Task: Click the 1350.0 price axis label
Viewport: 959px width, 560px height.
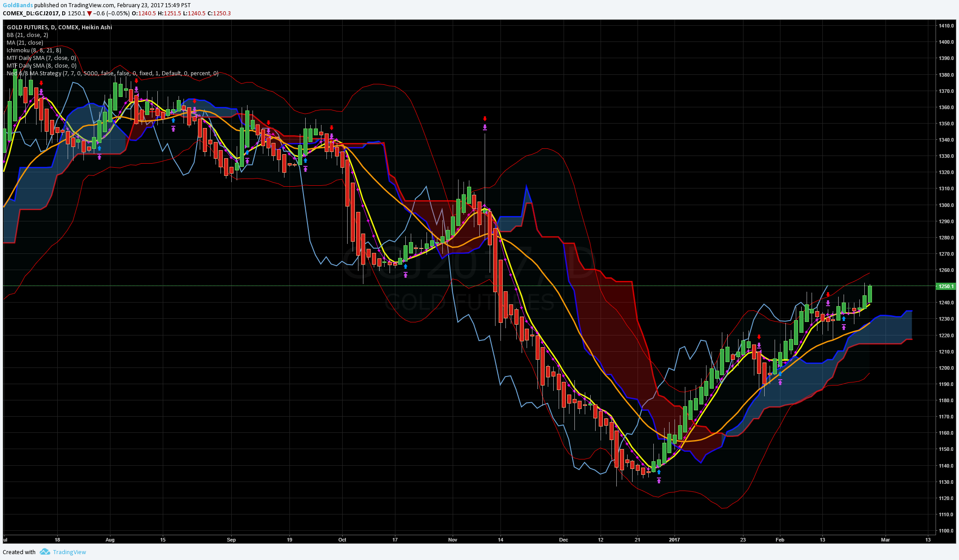Action: (x=946, y=124)
